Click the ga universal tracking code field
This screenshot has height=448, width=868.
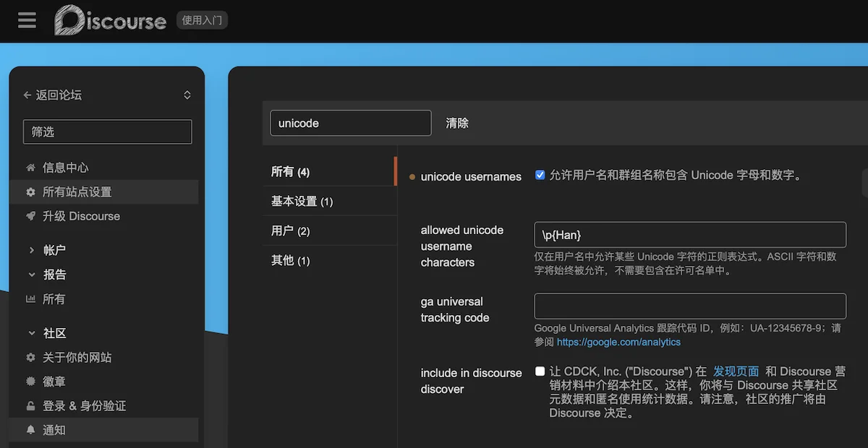coord(689,306)
